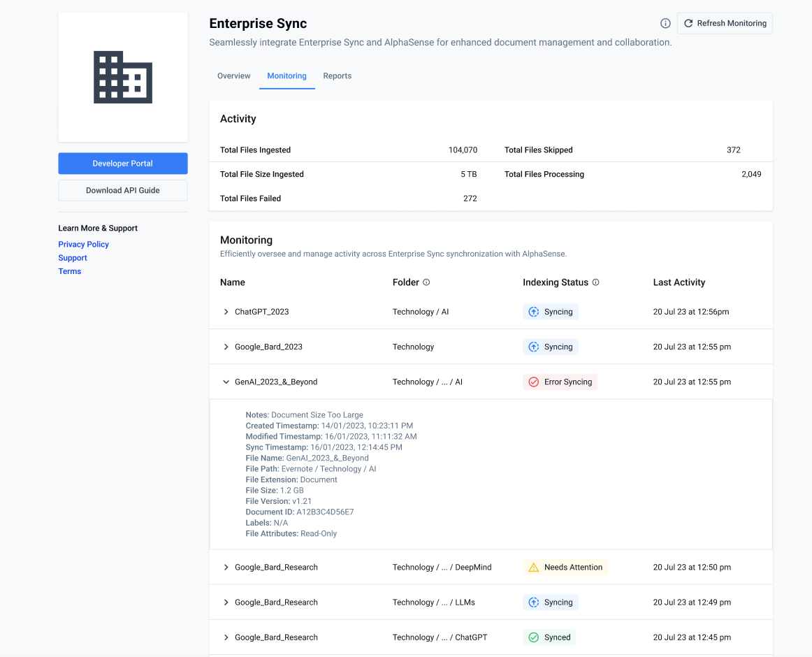812x657 pixels.
Task: Expand Google_Bard_Research row in LLMs folder
Action: click(226, 602)
